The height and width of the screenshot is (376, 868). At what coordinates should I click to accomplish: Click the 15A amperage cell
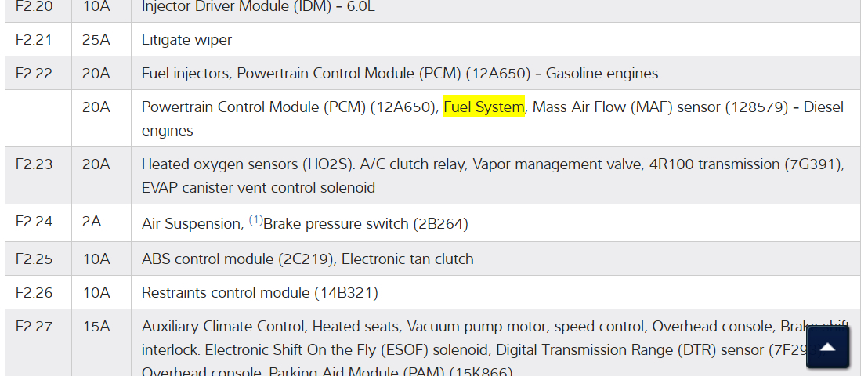pyautogui.click(x=96, y=326)
